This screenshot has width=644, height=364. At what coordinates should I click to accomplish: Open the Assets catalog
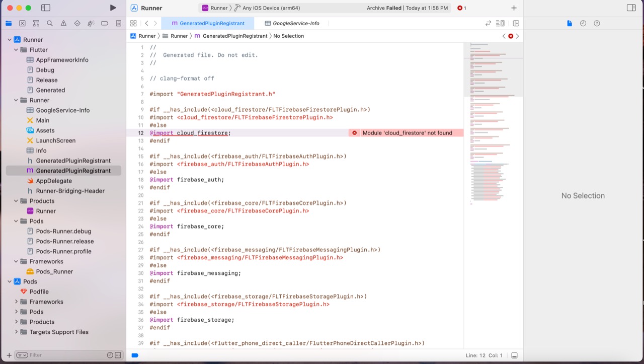[x=45, y=130]
